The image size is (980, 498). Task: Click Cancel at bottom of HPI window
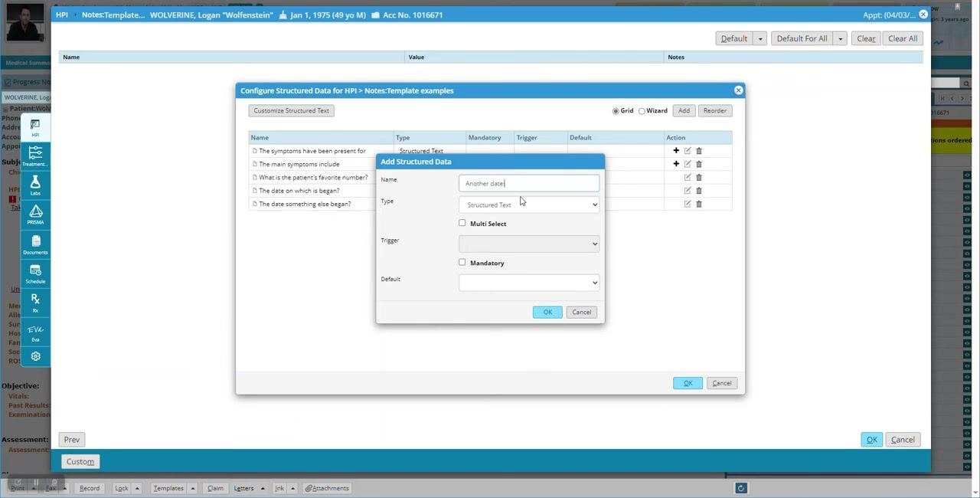(x=903, y=440)
